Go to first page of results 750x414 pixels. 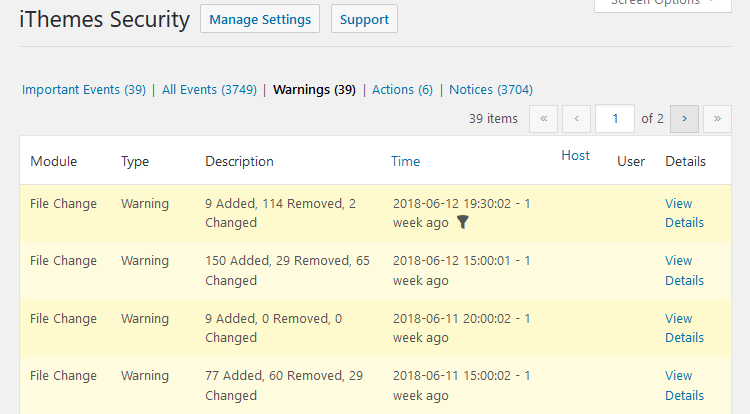pyautogui.click(x=543, y=119)
